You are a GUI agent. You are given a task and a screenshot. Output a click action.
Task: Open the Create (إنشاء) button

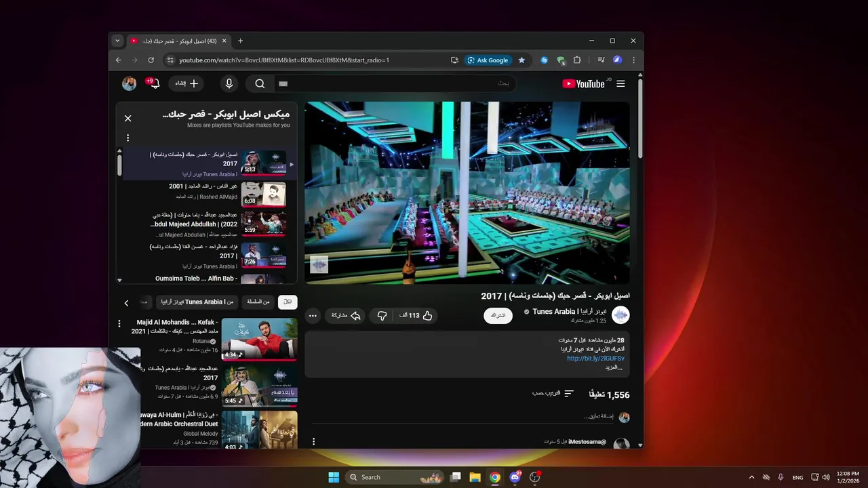point(186,83)
